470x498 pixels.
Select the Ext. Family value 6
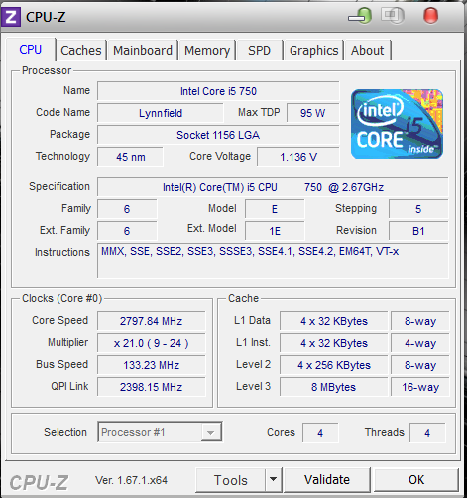tap(127, 231)
